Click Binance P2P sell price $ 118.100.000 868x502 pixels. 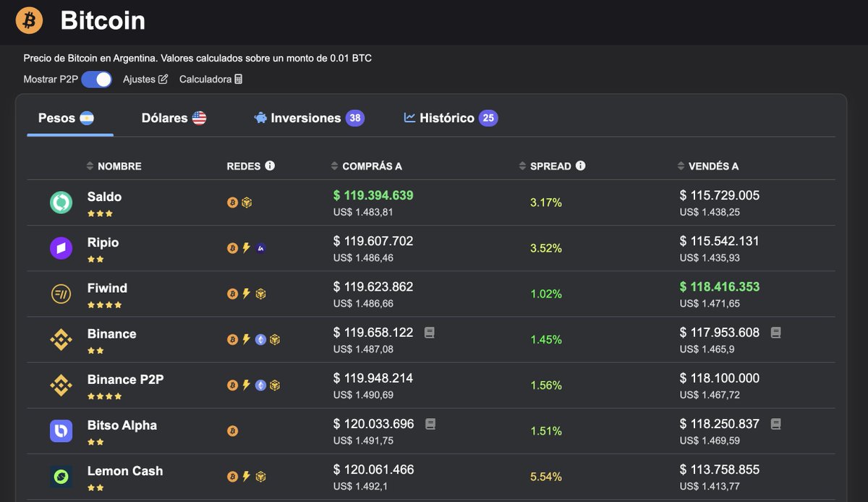pos(720,378)
